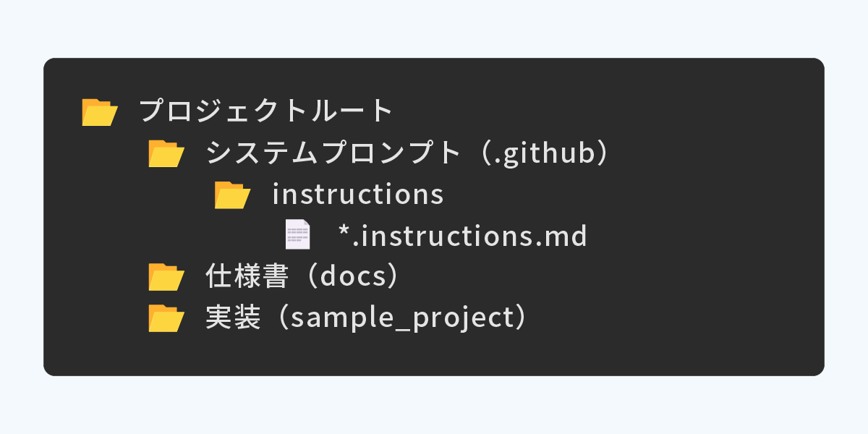The image size is (868, 434).
Task: Click the instructions folder icon
Action: (x=233, y=195)
